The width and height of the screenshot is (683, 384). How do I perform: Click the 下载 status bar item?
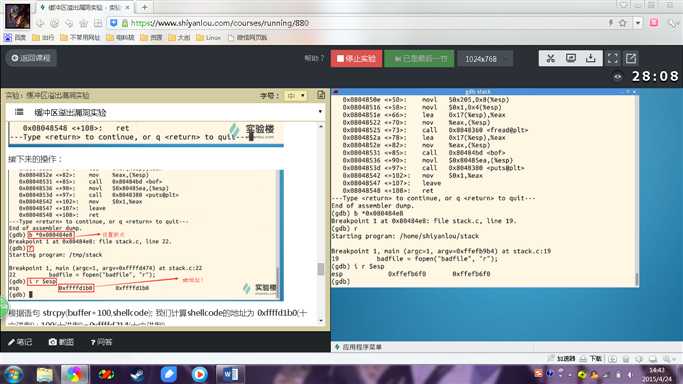tap(591, 358)
